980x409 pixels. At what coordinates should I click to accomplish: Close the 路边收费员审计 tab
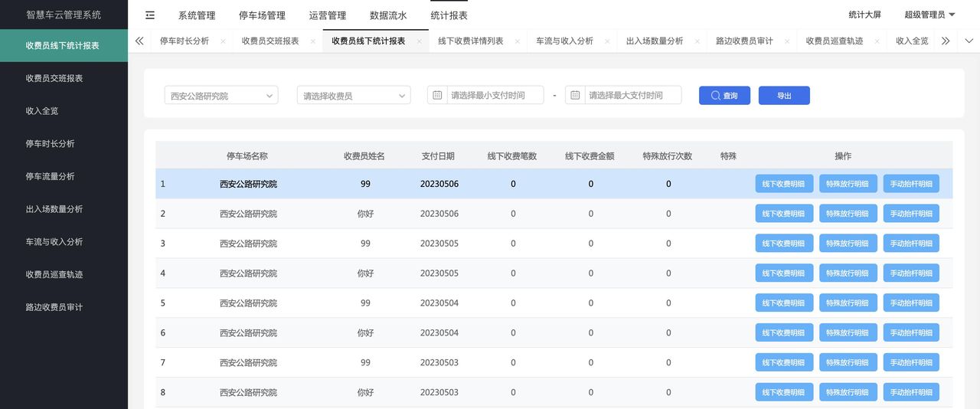tap(786, 41)
